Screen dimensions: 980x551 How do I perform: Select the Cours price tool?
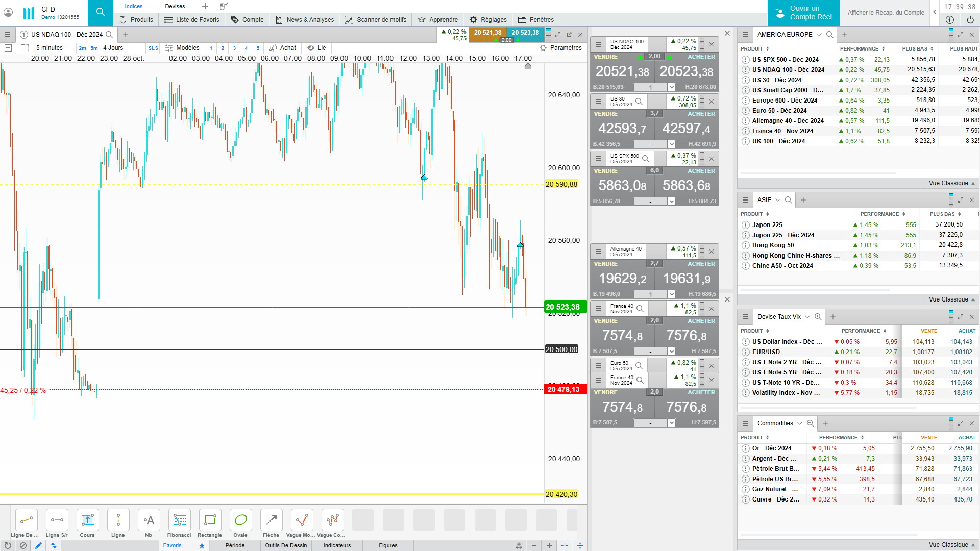[x=87, y=520]
